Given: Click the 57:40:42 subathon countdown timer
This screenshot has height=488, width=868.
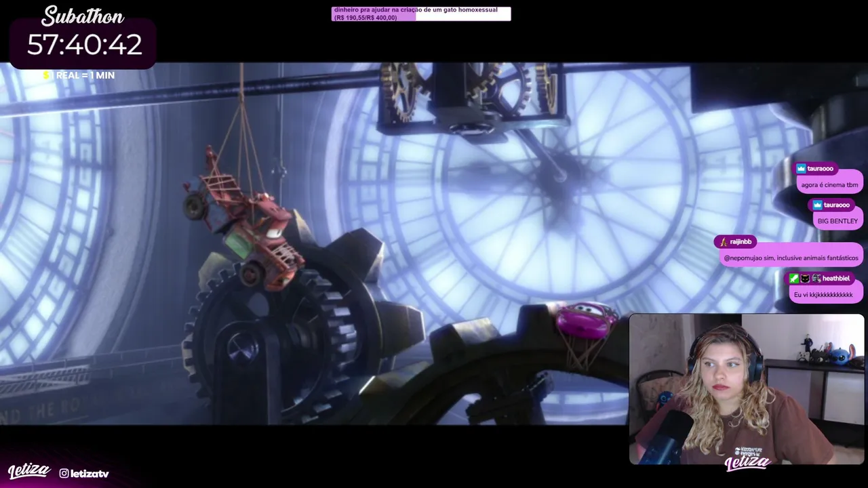Looking at the screenshot, I should pyautogui.click(x=85, y=45).
